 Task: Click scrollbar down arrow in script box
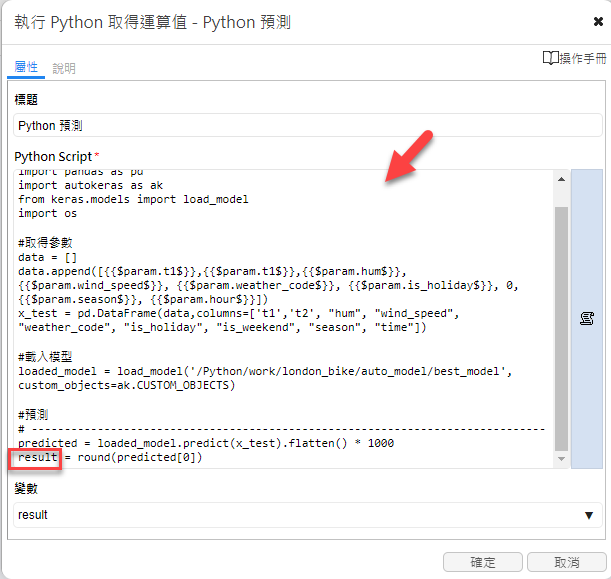coord(561,459)
